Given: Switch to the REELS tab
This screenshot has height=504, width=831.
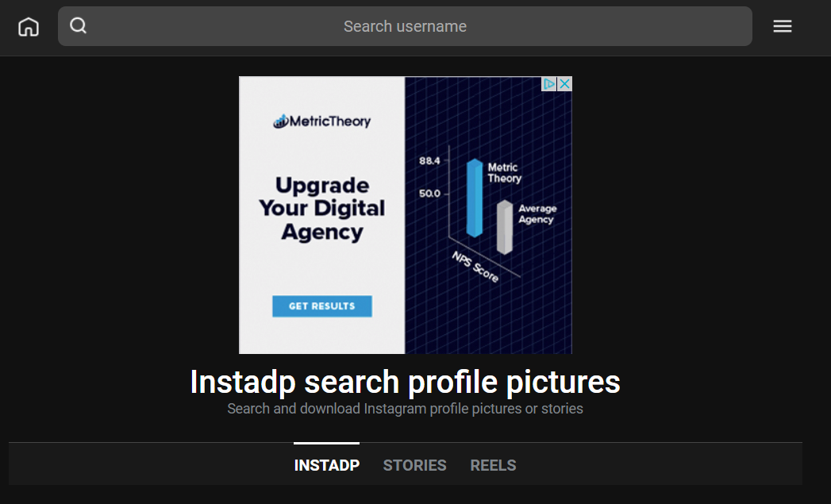Looking at the screenshot, I should [x=493, y=465].
